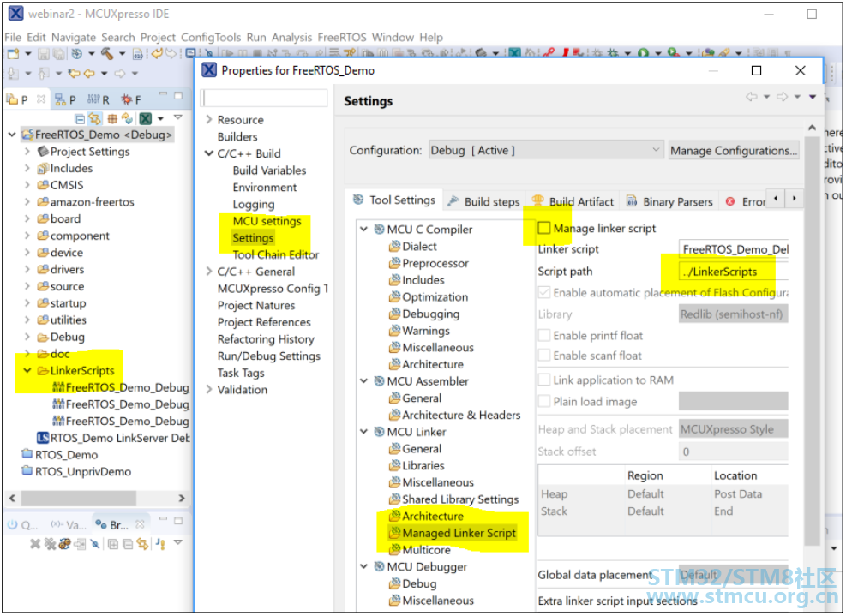
Task: Expand the drivers folder
Action: point(27,269)
